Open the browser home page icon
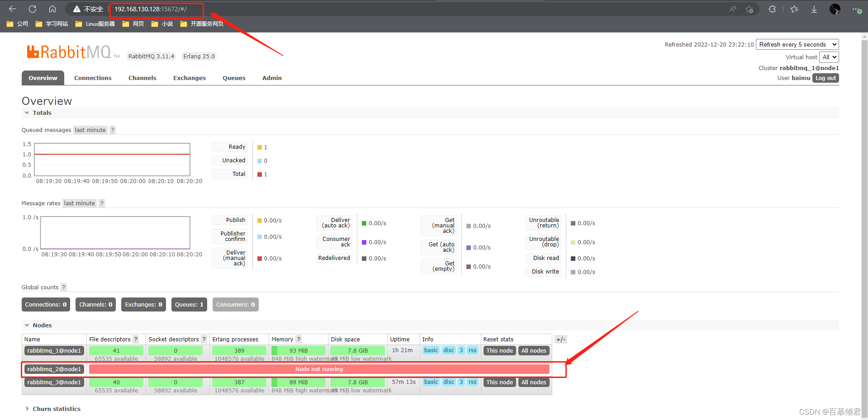This screenshot has width=868, height=420. (52, 9)
